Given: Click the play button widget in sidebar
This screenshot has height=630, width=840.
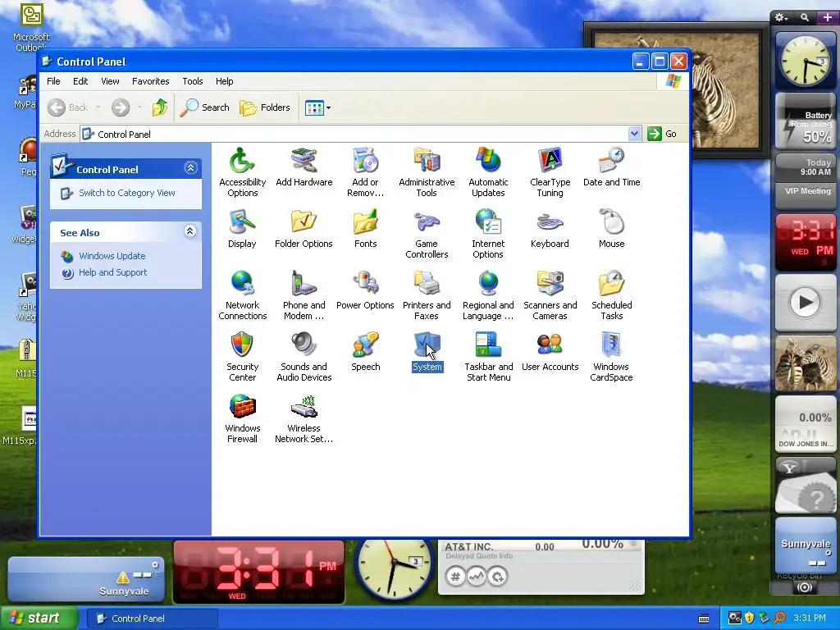Looking at the screenshot, I should click(806, 302).
